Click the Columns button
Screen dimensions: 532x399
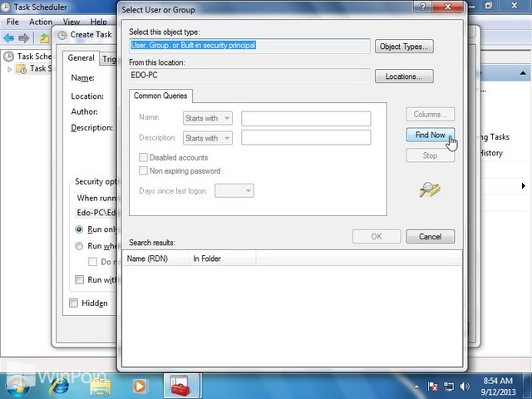[x=431, y=115]
